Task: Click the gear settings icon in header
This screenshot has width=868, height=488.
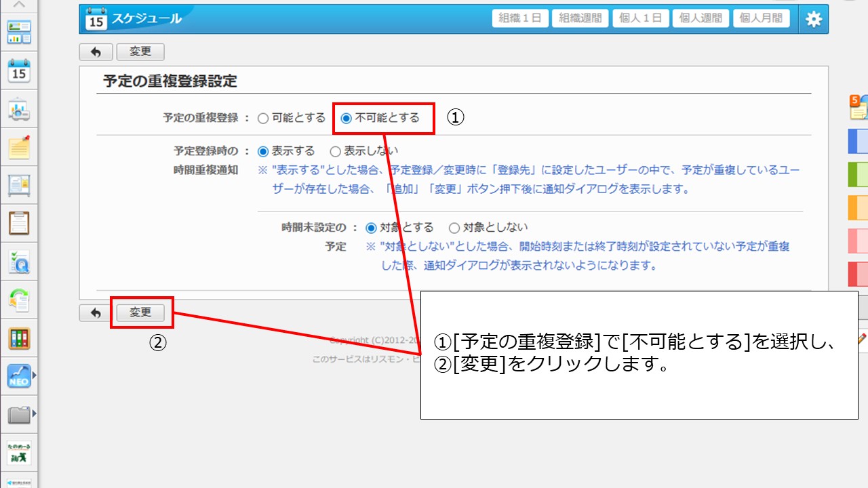Action: [813, 20]
